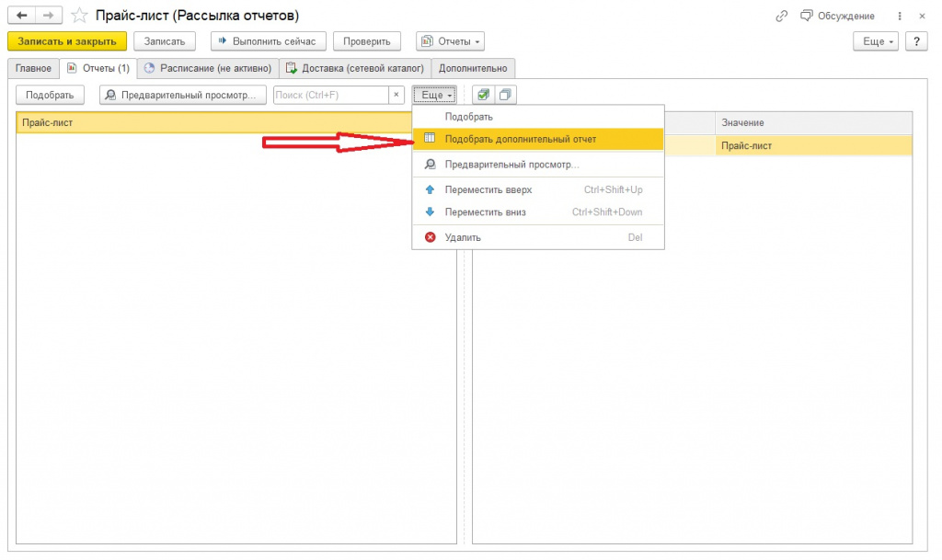Click Записать и закрыть button

[x=66, y=41]
